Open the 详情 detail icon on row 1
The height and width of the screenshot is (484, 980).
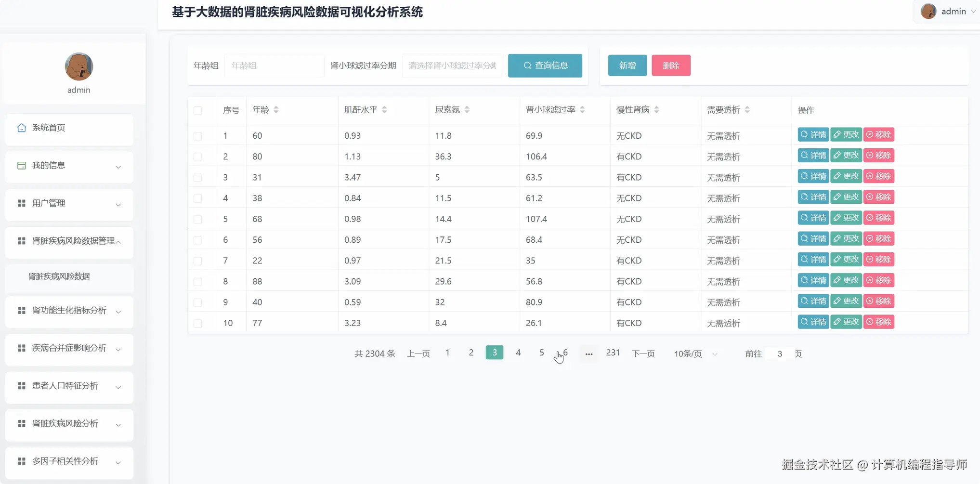(804, 134)
